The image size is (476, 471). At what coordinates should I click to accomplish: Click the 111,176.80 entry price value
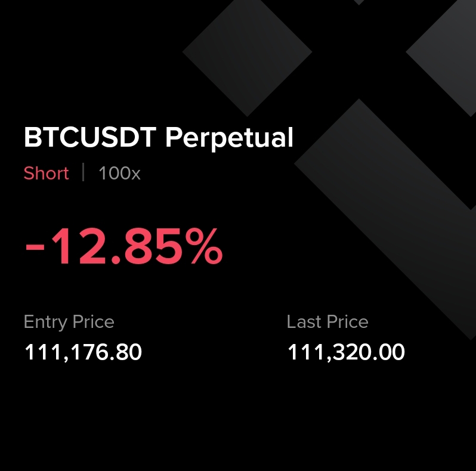[83, 352]
